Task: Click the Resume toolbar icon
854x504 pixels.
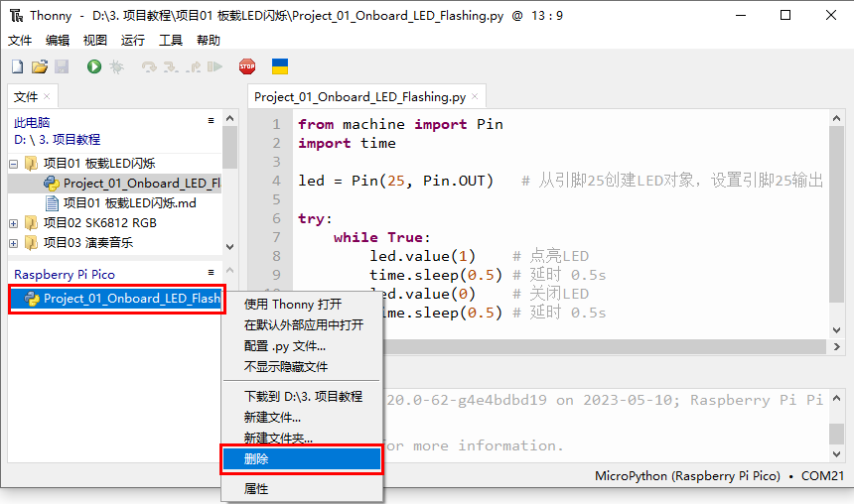Action: click(215, 66)
